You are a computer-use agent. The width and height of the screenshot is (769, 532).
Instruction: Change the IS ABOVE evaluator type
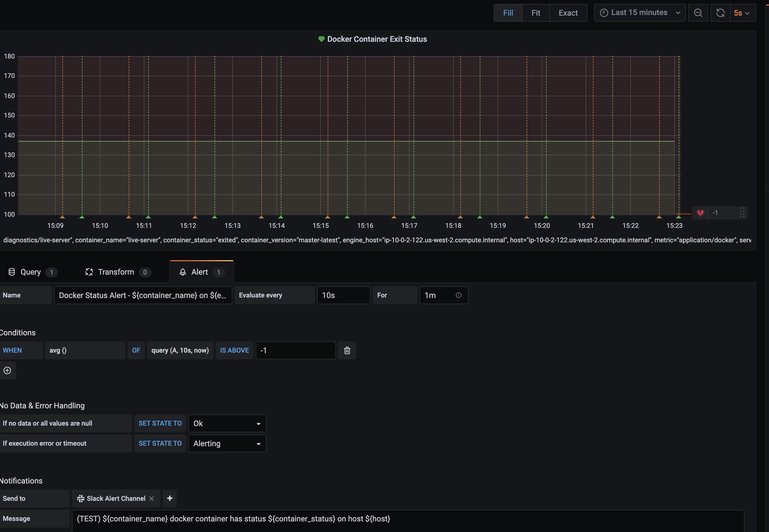click(234, 350)
